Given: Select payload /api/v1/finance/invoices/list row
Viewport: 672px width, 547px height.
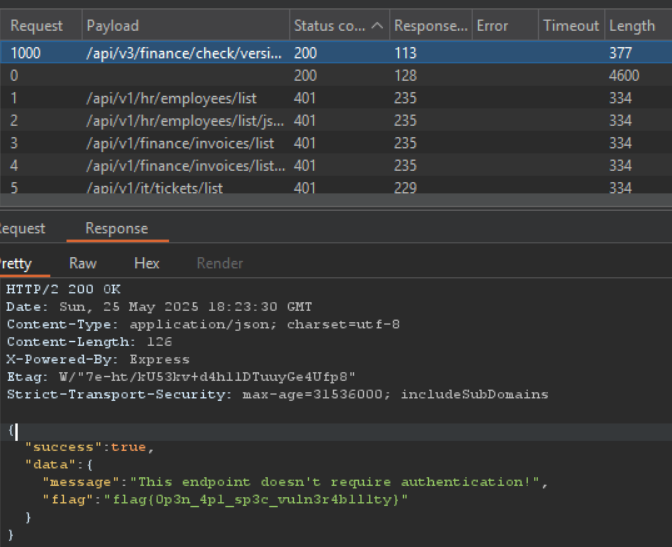Looking at the screenshot, I should point(336,143).
